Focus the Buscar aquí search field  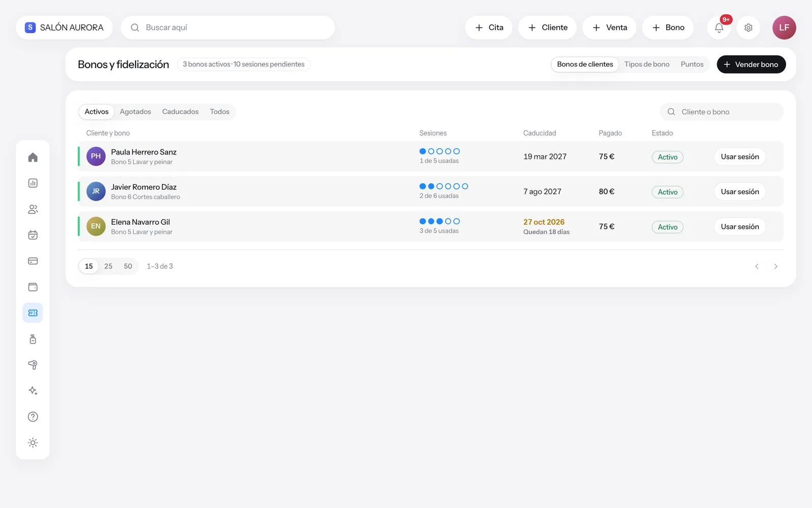pos(228,27)
